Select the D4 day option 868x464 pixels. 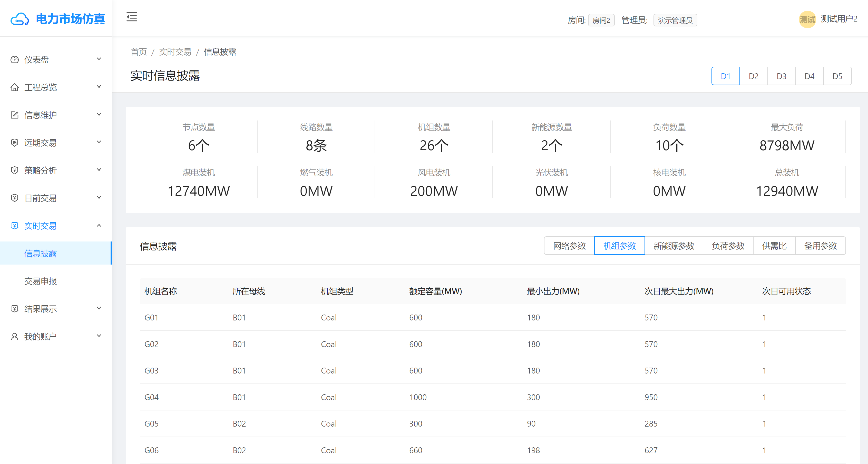[809, 76]
